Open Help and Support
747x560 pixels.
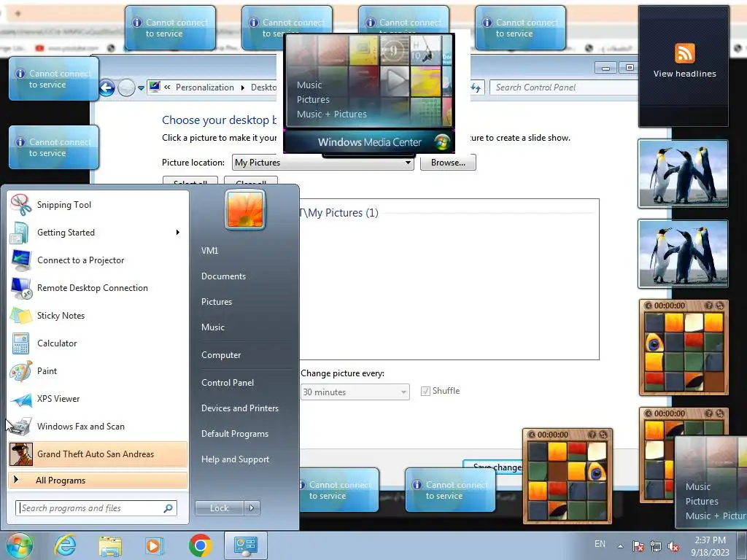(x=235, y=459)
